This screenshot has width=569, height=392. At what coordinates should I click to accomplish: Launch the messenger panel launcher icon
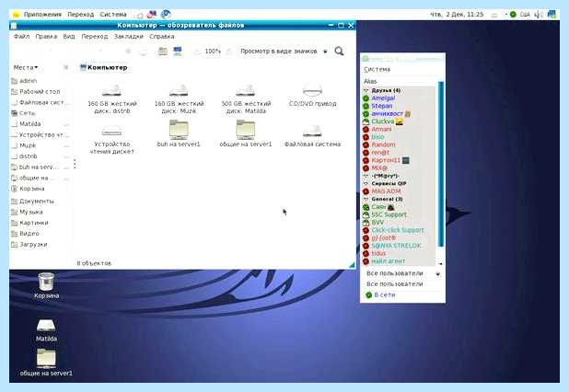point(151,15)
